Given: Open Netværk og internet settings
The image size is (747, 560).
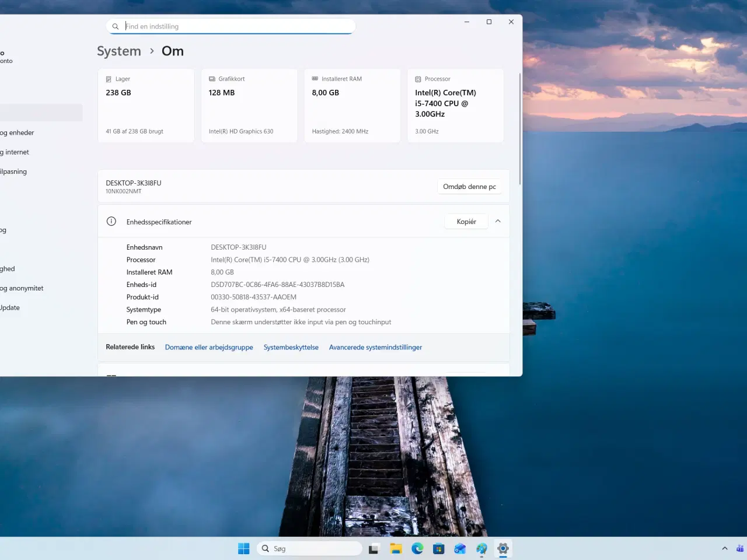Looking at the screenshot, I should point(15,152).
